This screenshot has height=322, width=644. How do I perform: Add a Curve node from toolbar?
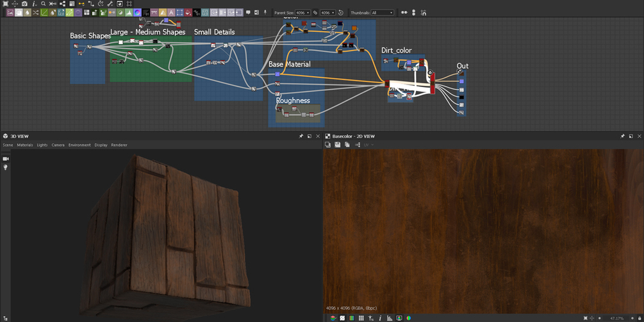[x=44, y=13]
